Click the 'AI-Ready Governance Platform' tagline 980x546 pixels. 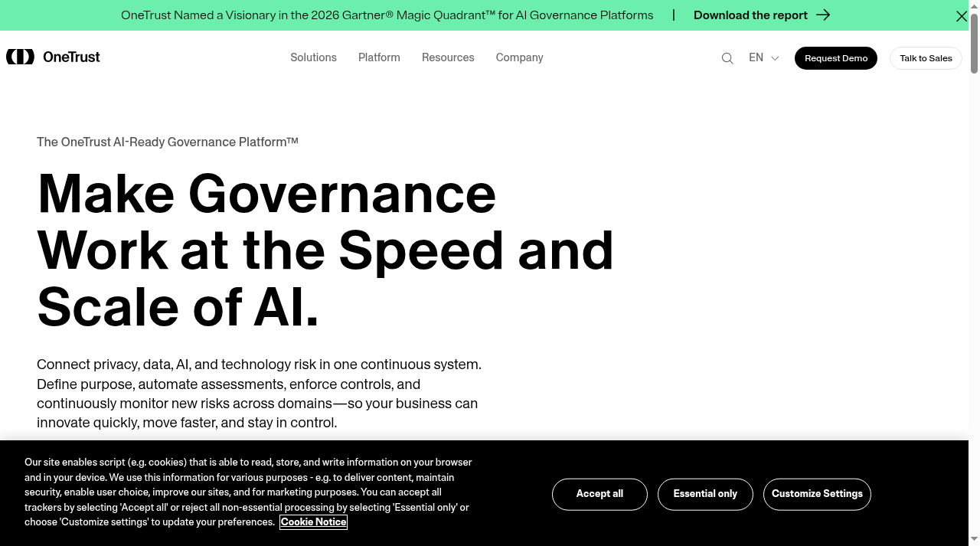168,142
